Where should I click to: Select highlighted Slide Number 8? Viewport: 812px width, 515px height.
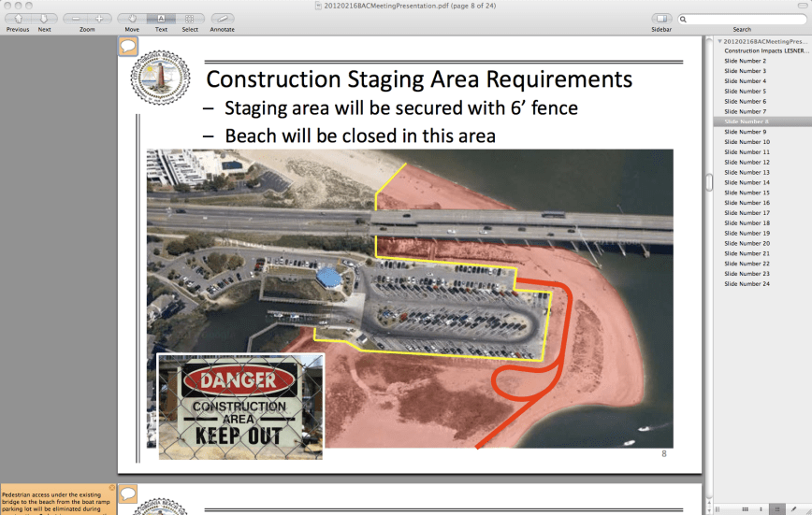(762, 122)
